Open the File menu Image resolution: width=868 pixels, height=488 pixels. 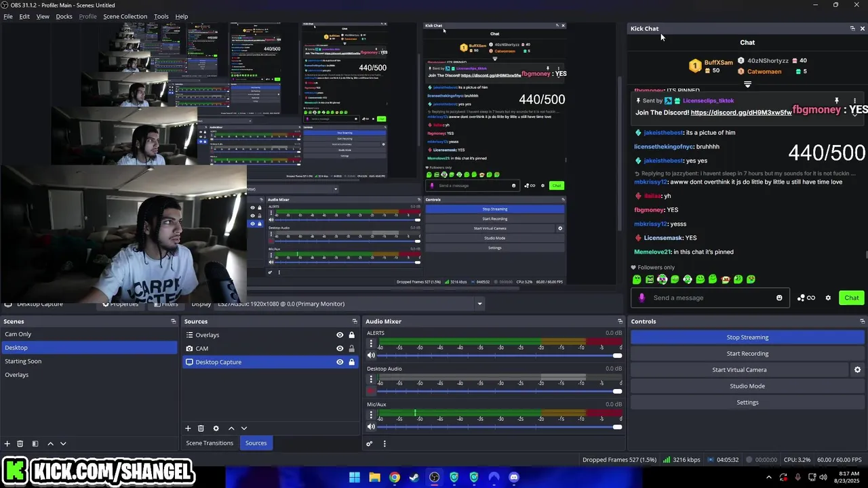click(8, 16)
